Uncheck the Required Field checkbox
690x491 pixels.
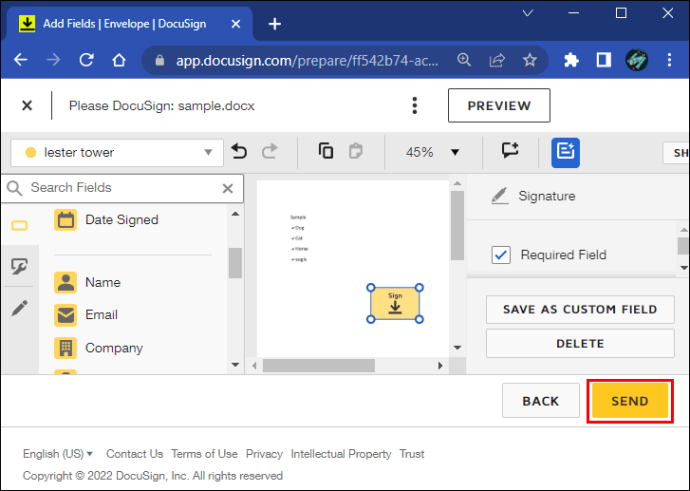(x=501, y=255)
